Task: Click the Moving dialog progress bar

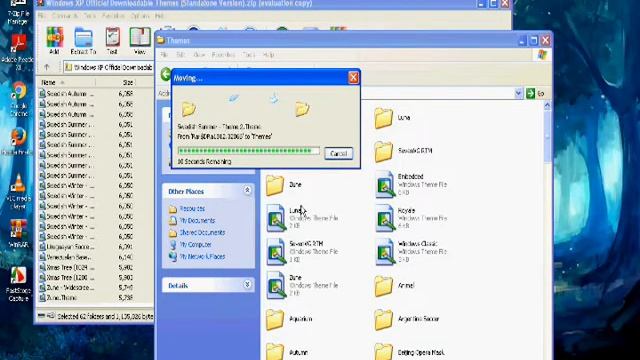Action: click(249, 151)
